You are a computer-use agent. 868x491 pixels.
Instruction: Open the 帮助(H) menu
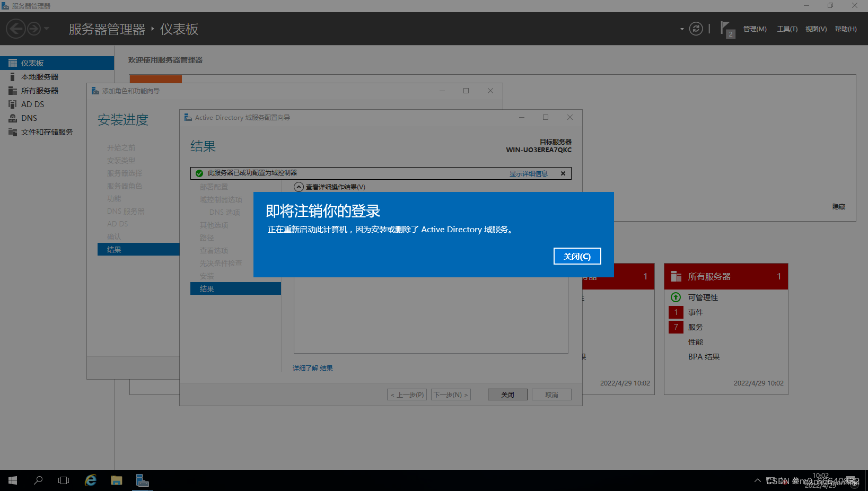846,29
